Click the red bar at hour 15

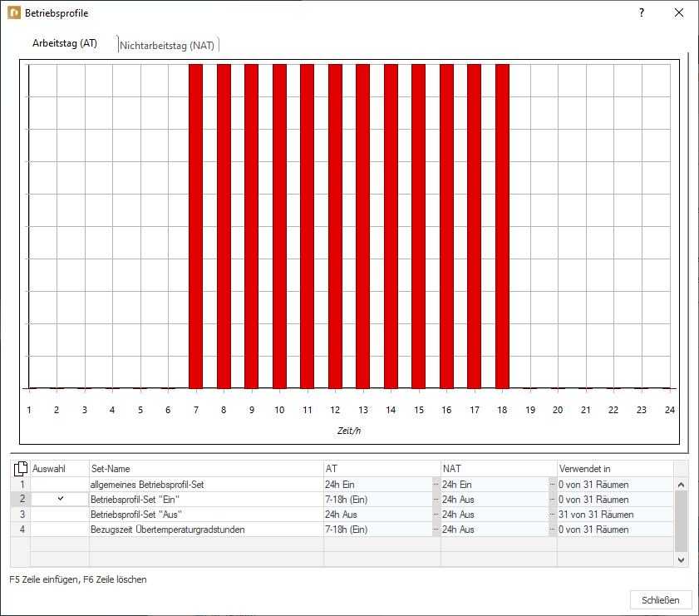coord(419,226)
